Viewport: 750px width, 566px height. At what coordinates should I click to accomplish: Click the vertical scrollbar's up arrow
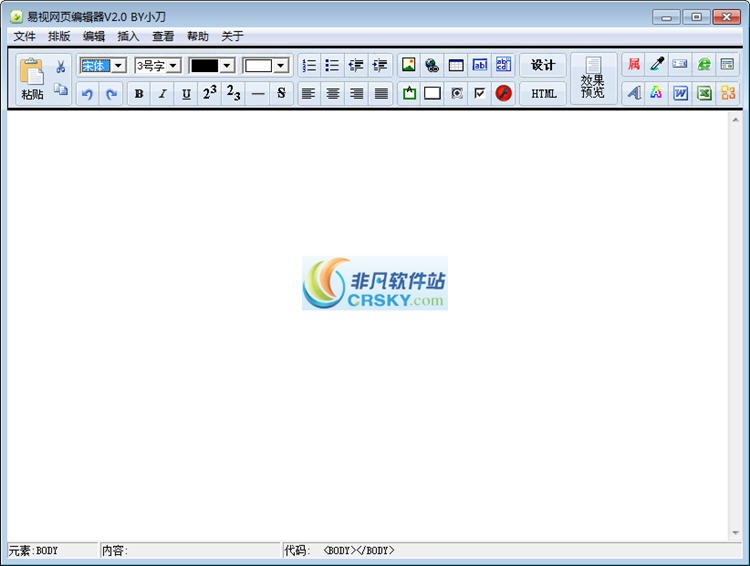point(735,120)
